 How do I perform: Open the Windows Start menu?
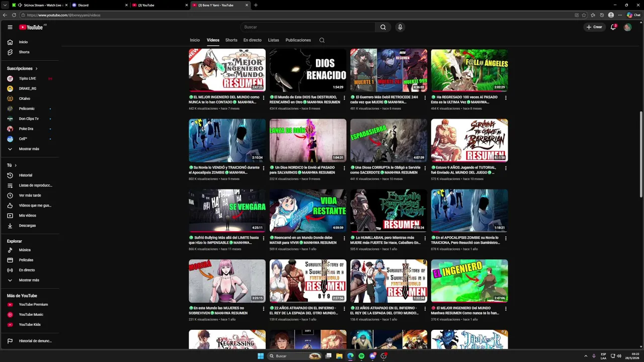(x=260, y=356)
